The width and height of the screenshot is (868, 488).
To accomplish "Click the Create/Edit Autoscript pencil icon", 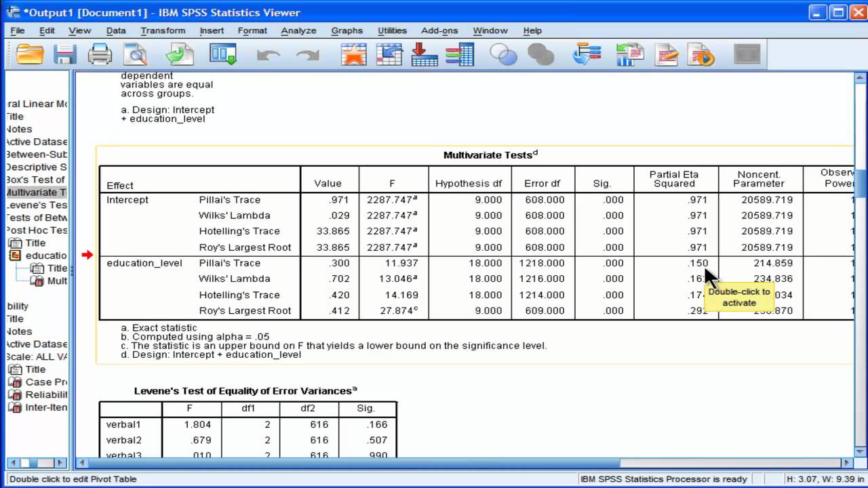I will coord(667,54).
